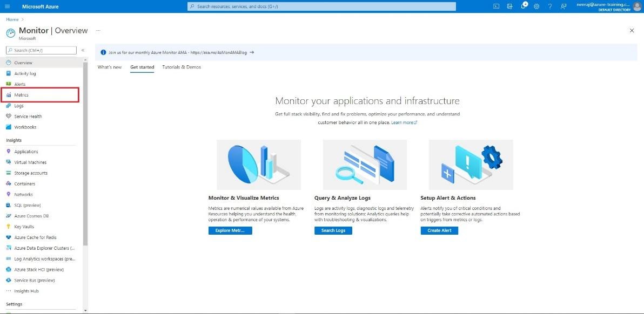Click the Applications insights icon
644x314 pixels.
[x=9, y=151]
